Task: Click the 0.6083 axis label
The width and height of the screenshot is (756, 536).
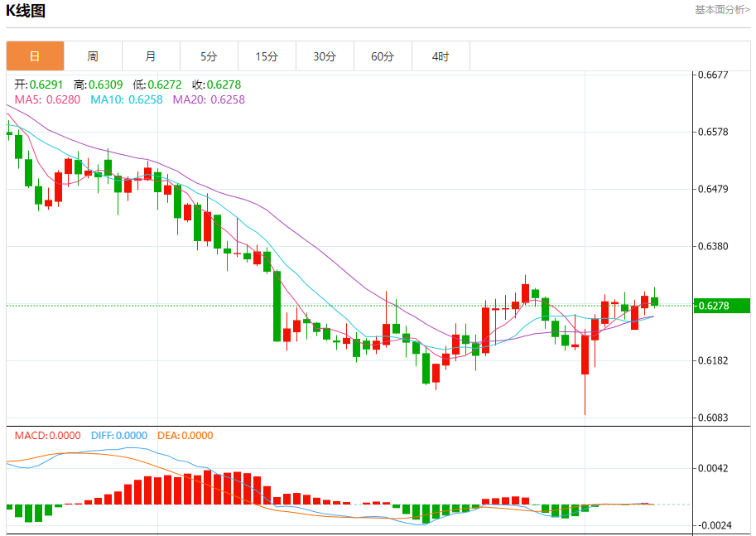Action: 713,418
